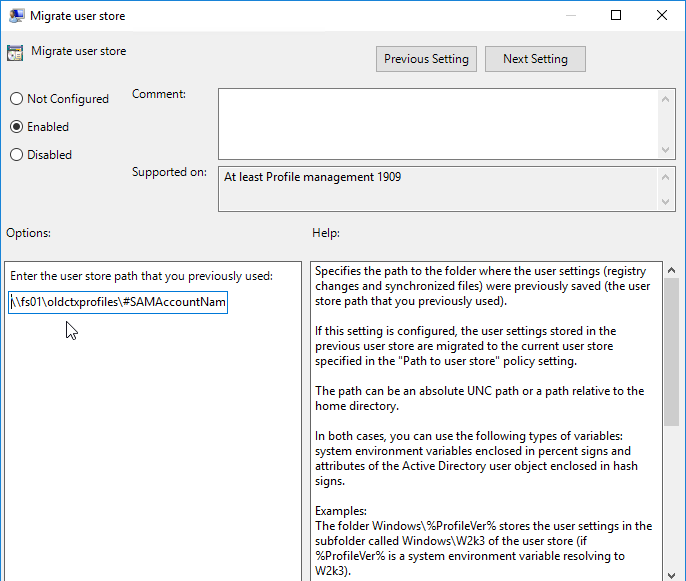The image size is (686, 581).
Task: Click the Help panel scroll down arrow
Action: [x=671, y=575]
